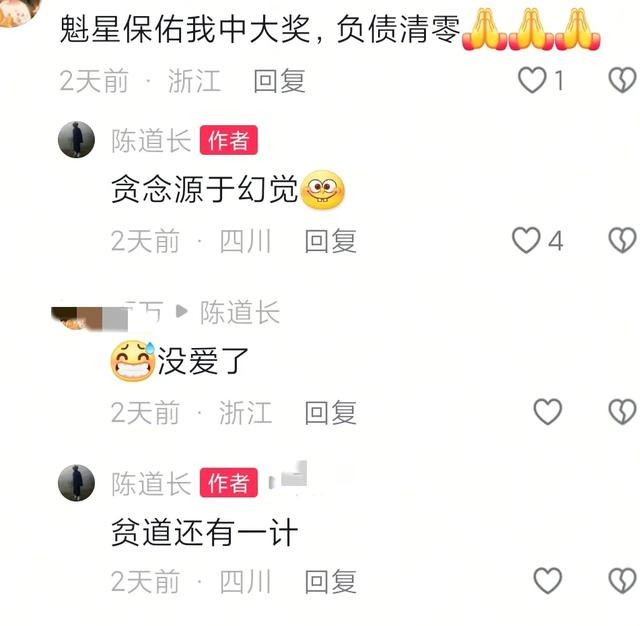640x626 pixels.
Task: Like the 贪念源于幻觉 reply
Action: (526, 240)
